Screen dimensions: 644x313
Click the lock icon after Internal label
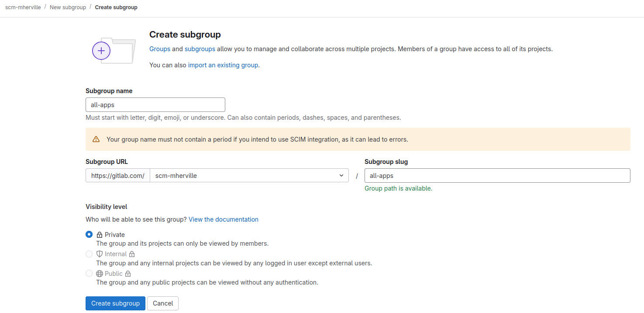point(132,254)
